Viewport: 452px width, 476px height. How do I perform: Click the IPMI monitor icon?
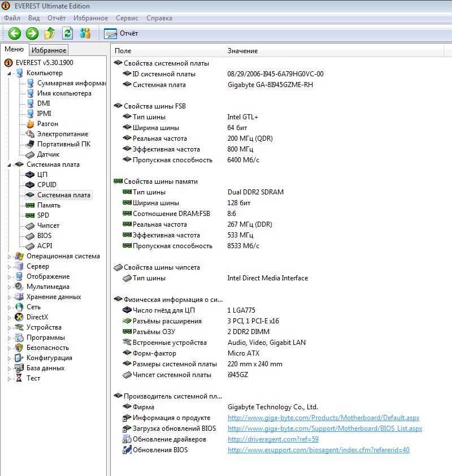pyautogui.click(x=30, y=114)
